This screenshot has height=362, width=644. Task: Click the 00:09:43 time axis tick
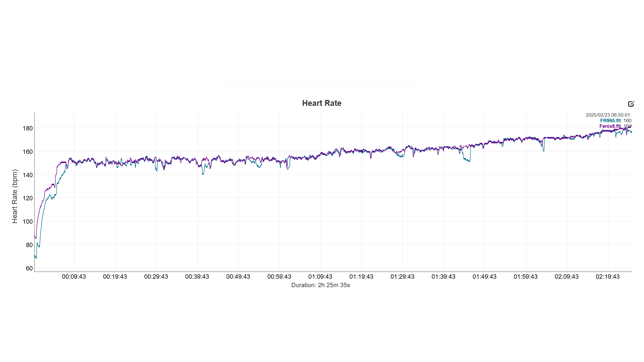coord(74,277)
